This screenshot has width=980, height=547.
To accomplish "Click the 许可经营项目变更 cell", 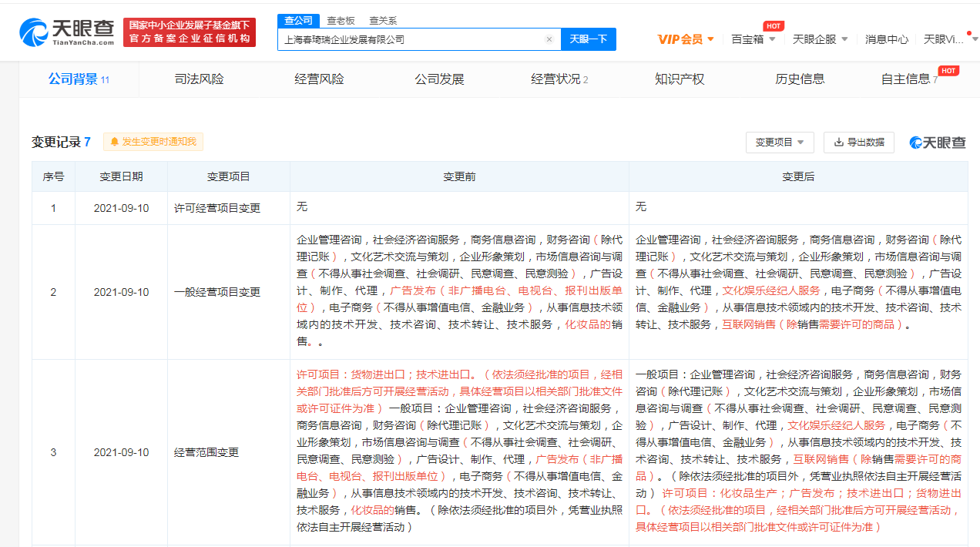I will 229,208.
